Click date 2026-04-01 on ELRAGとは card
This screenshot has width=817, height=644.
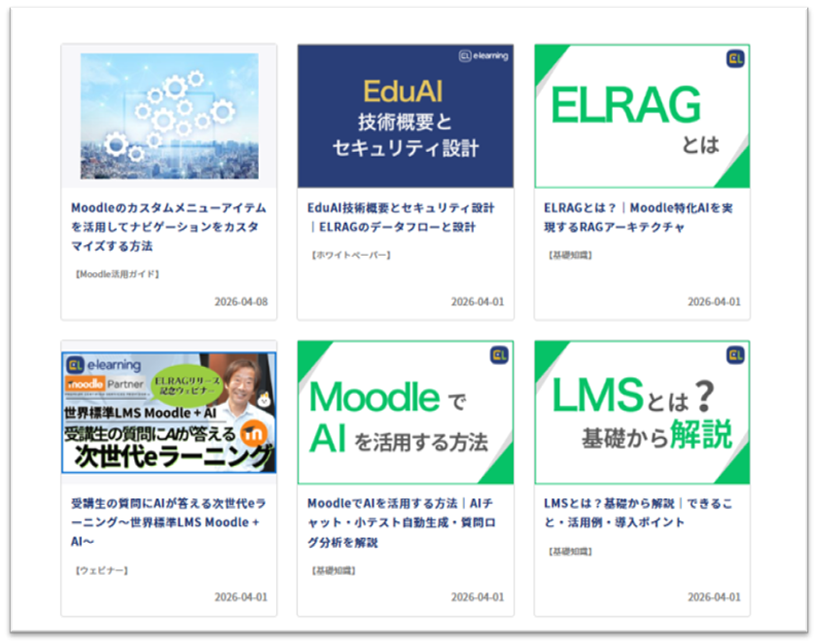click(714, 302)
